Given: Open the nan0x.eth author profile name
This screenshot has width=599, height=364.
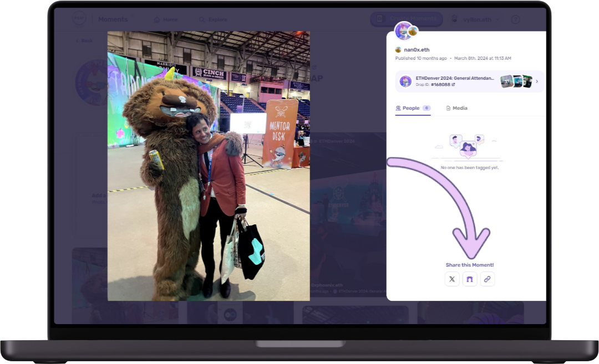Looking at the screenshot, I should pos(417,50).
